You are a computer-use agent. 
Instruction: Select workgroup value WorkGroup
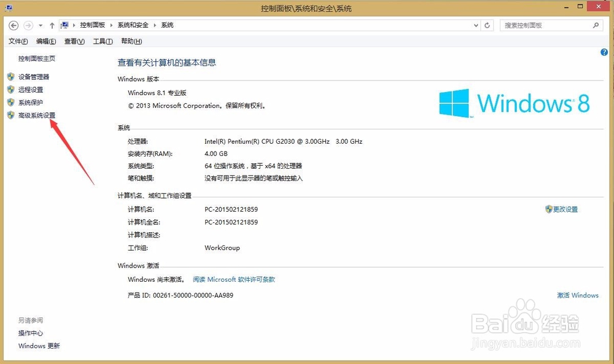(x=222, y=248)
